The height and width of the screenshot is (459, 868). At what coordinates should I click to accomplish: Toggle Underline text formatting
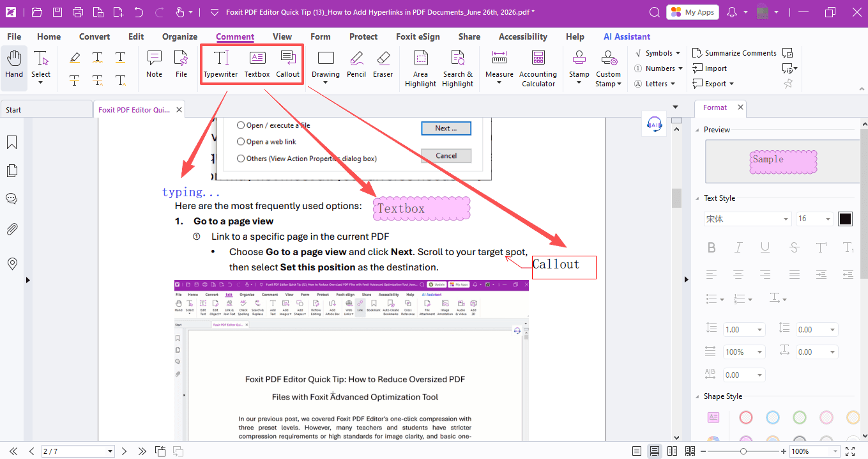tap(766, 248)
